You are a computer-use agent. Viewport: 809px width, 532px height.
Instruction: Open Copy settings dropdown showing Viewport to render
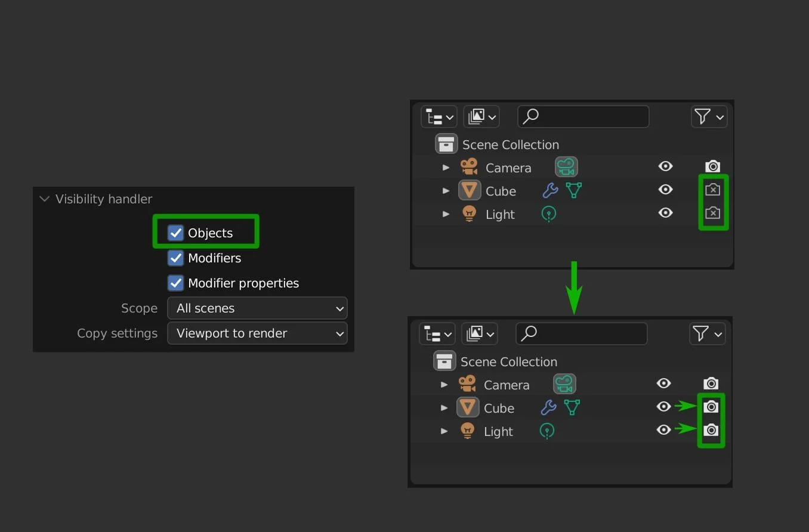coord(257,333)
